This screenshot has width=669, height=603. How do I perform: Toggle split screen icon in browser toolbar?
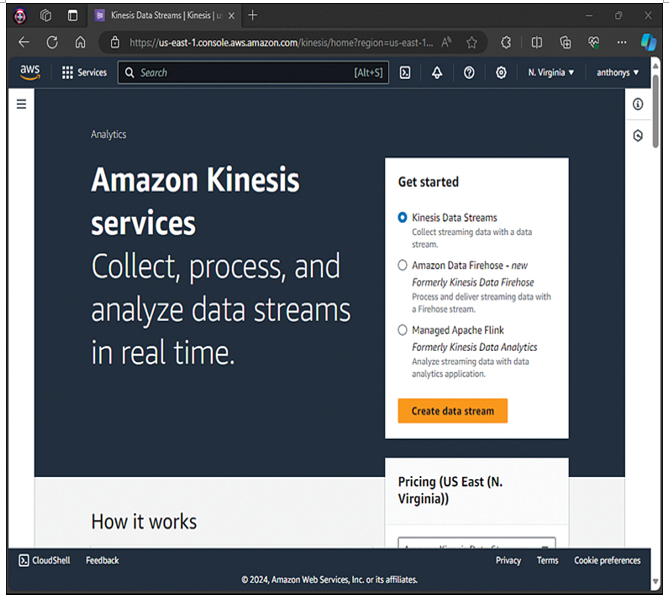(x=536, y=42)
